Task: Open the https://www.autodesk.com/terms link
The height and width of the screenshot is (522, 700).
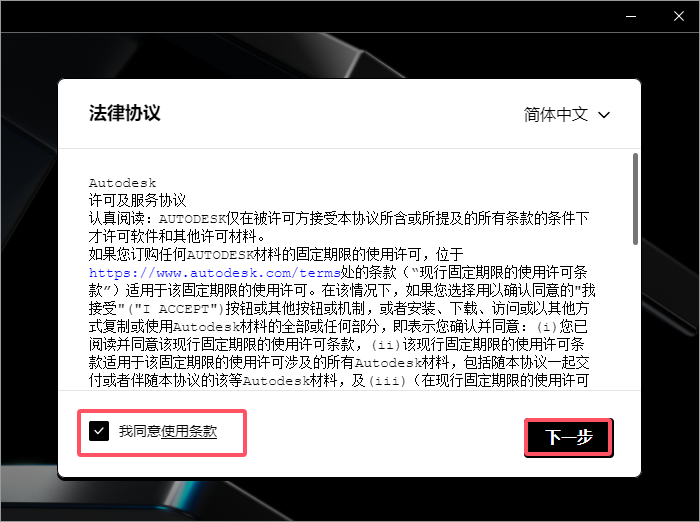Action: pos(215,272)
